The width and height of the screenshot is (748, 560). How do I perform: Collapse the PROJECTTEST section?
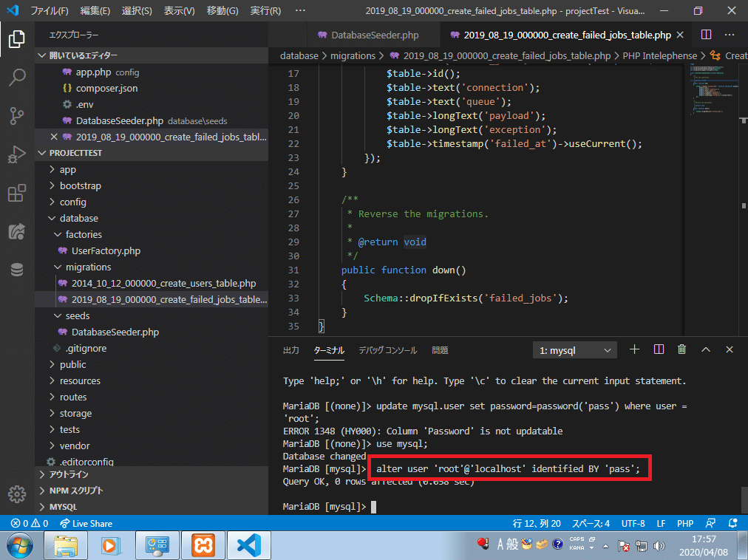pyautogui.click(x=152, y=153)
